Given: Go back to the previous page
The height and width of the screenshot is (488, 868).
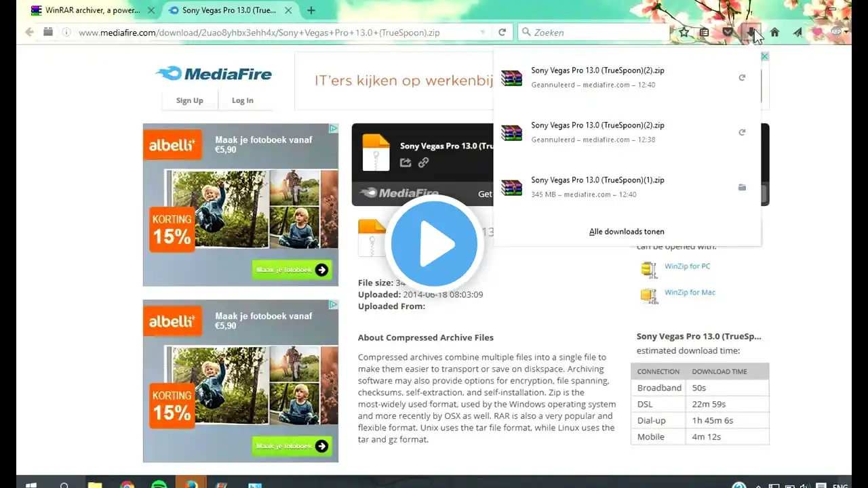Looking at the screenshot, I should pyautogui.click(x=29, y=32).
